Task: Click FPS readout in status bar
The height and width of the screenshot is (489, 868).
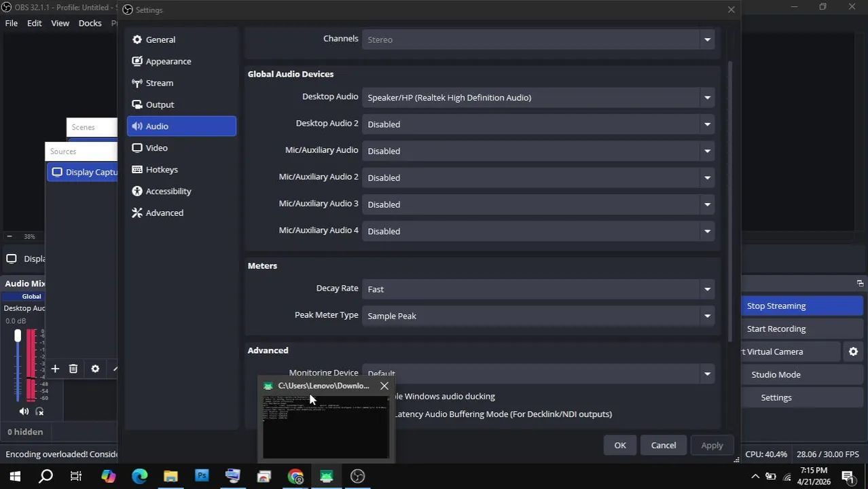Action: pyautogui.click(x=828, y=454)
